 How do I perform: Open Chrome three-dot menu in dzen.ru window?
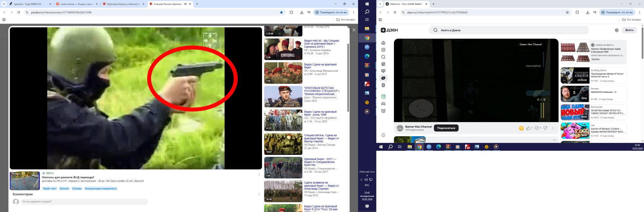(639, 12)
